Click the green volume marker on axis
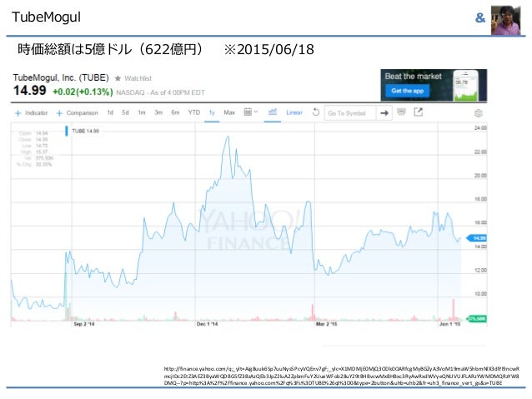 (477, 319)
